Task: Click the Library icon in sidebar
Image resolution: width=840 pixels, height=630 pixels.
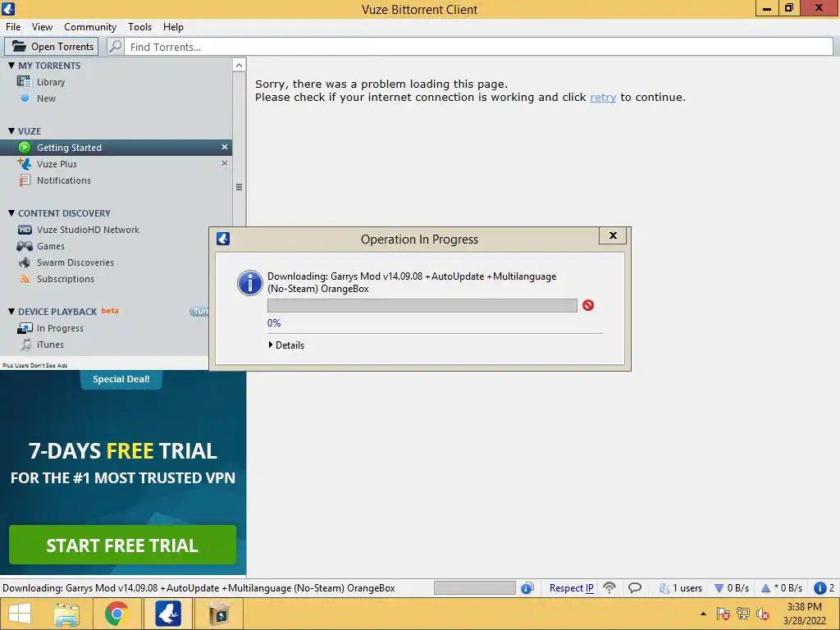Action: click(24, 82)
